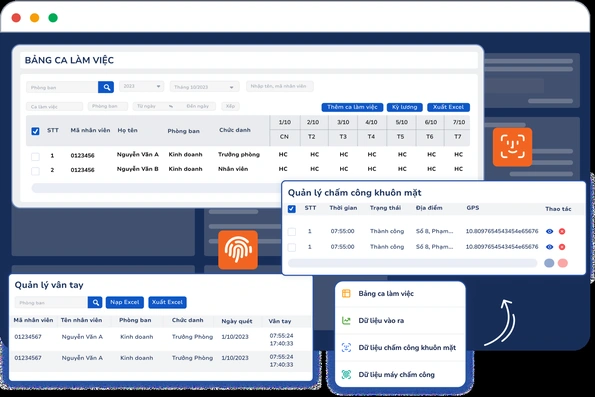The height and width of the screenshot is (397, 595).
Task: Click the blue circle below face attendance table
Action: pos(549,263)
